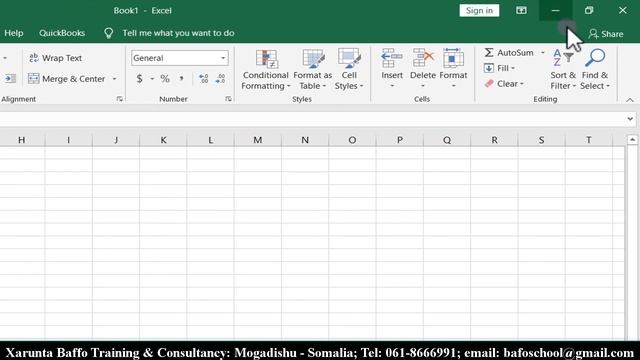This screenshot has height=360, width=640.
Task: Open the dollar format dropdown arrow
Action: coord(152,79)
